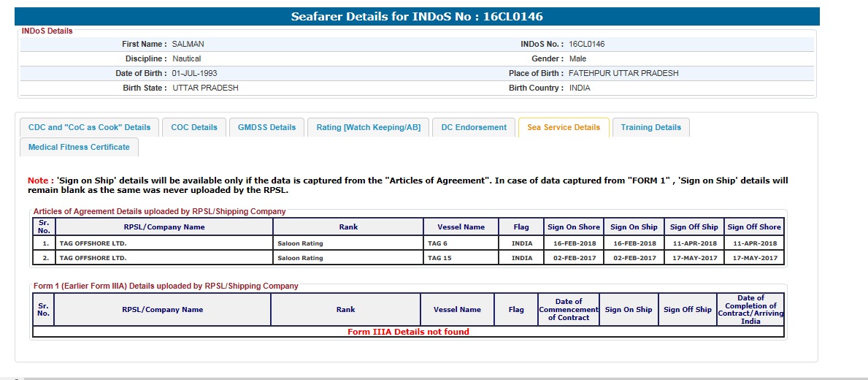This screenshot has width=868, height=380.
Task: Click the Sea Service Details tab
Action: coord(563,127)
